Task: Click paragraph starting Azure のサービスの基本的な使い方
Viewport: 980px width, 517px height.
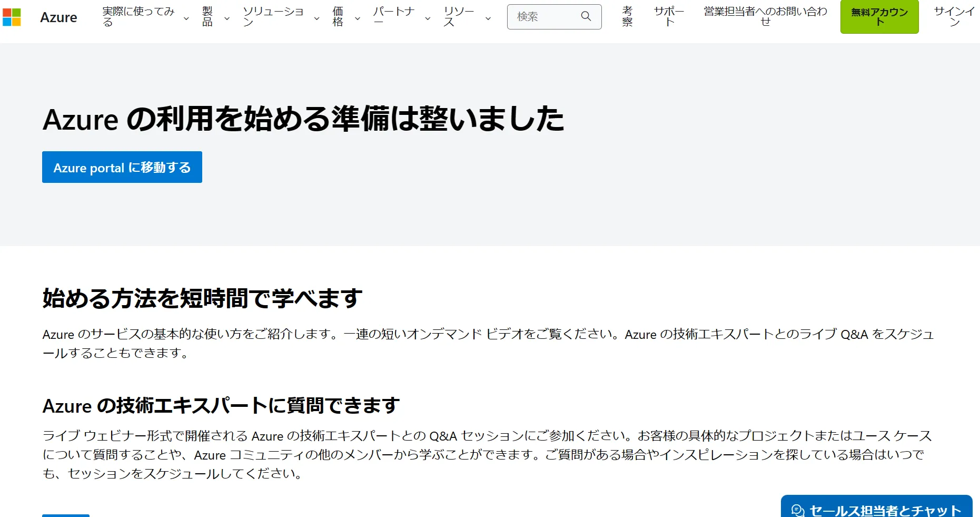Action: (x=488, y=344)
